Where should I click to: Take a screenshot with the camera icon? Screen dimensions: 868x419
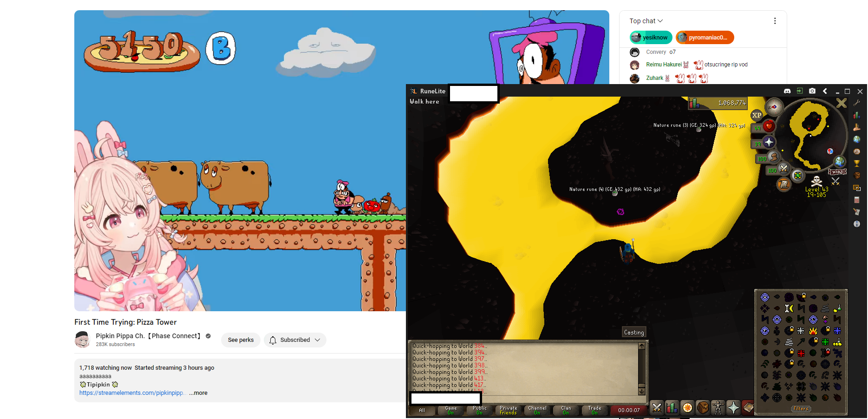click(812, 91)
